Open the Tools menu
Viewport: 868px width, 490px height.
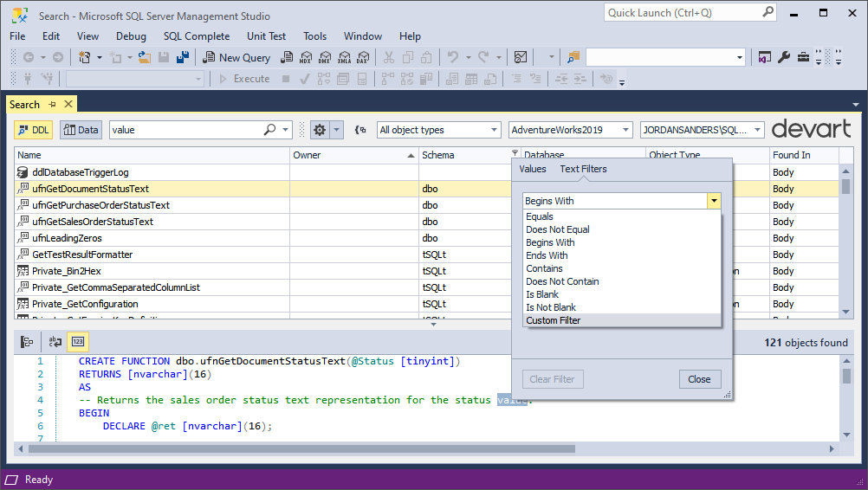tap(315, 36)
